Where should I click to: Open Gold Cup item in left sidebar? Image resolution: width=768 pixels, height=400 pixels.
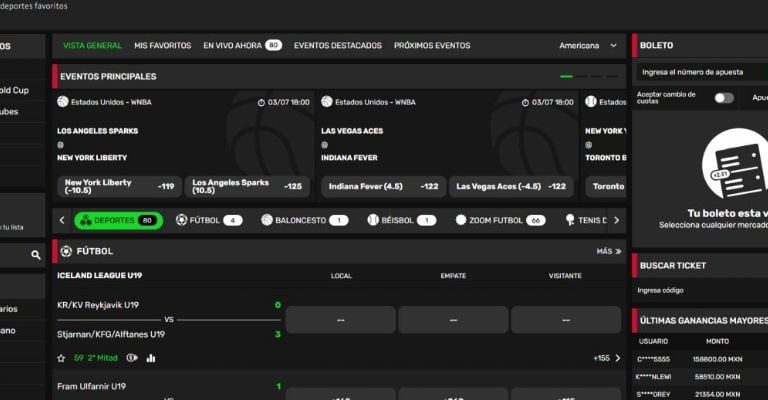pos(15,91)
